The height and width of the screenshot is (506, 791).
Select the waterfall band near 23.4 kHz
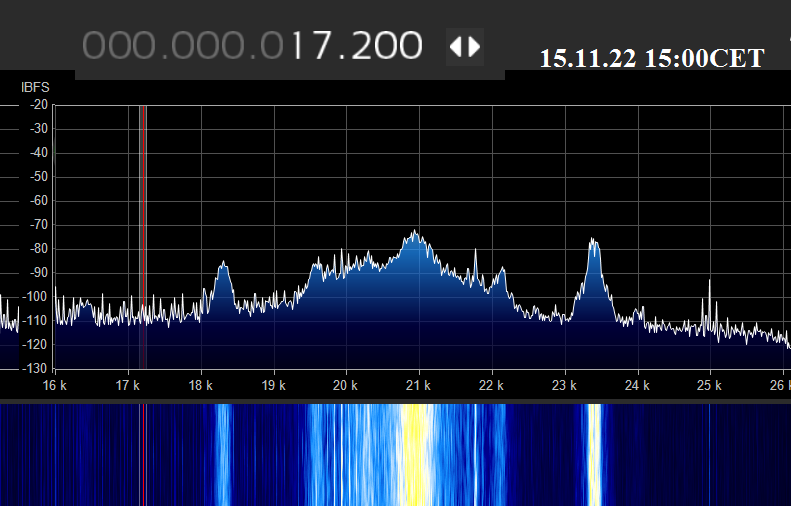594,455
